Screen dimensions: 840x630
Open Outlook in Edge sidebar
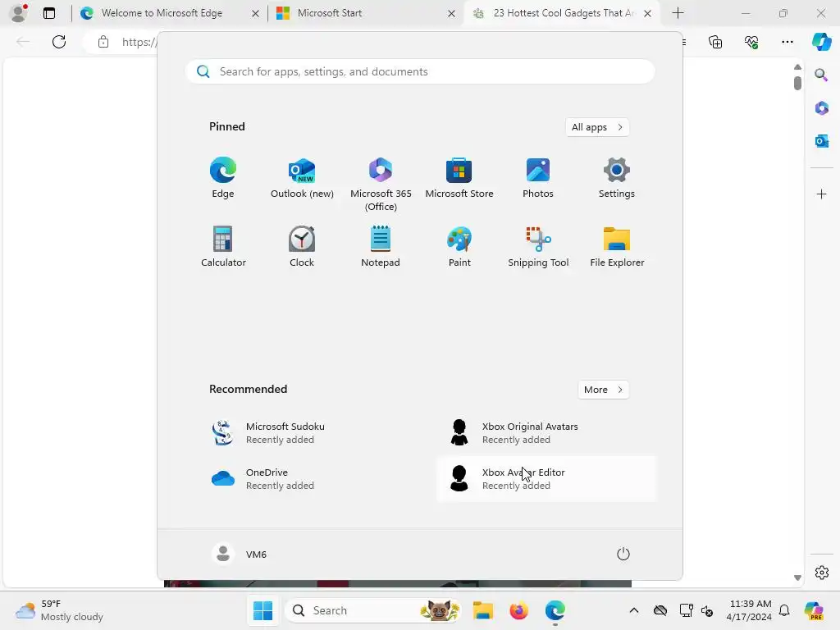(821, 141)
